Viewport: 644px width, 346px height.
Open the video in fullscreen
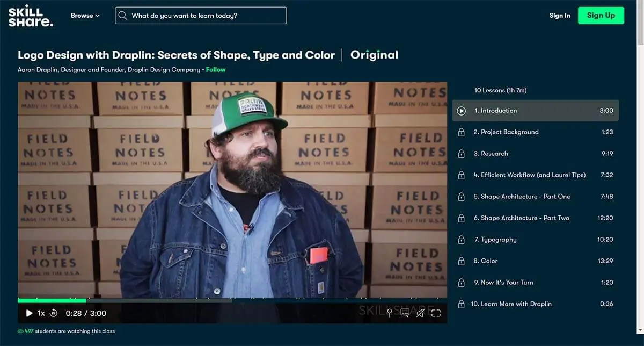tap(436, 313)
